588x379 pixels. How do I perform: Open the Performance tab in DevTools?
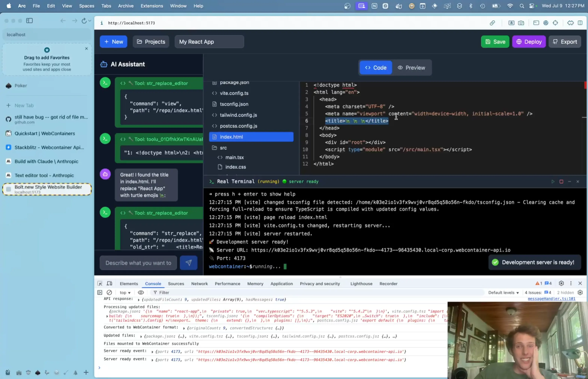point(227,284)
